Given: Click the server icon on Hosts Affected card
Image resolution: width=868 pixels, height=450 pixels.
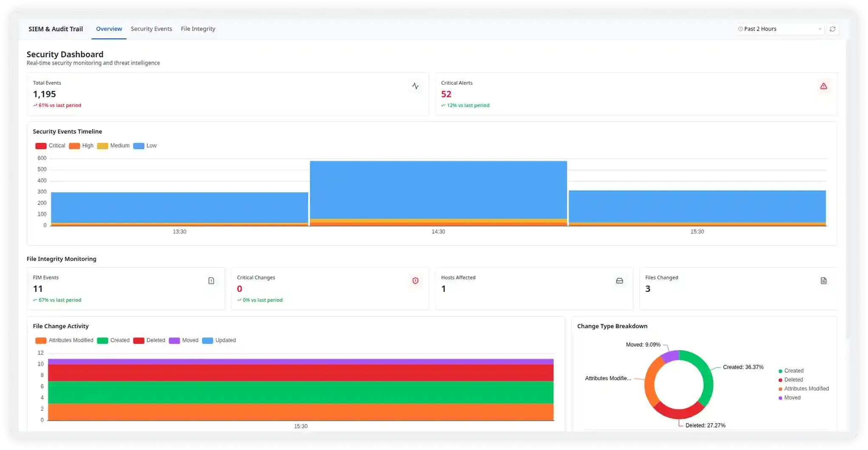Looking at the screenshot, I should click(619, 281).
